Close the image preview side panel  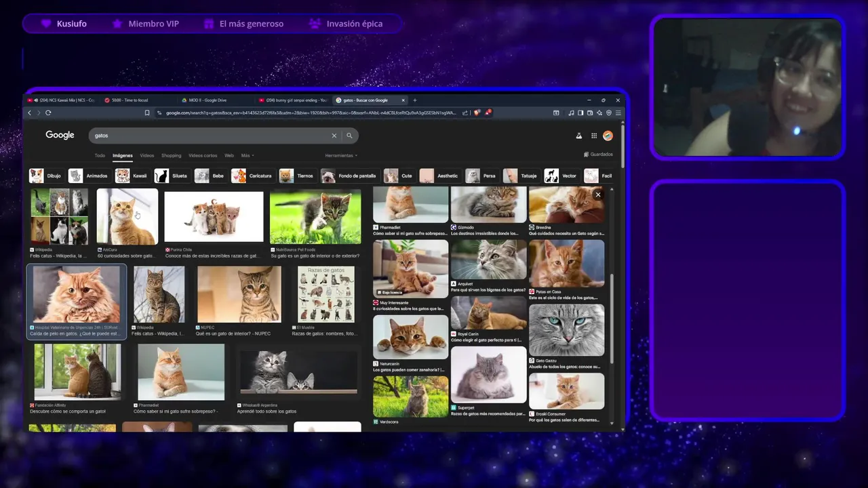pos(597,195)
